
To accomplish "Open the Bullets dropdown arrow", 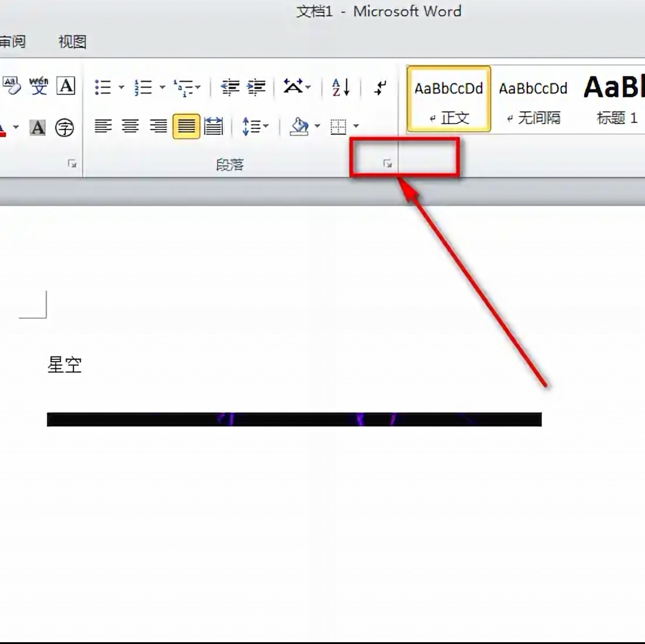I will point(121,87).
